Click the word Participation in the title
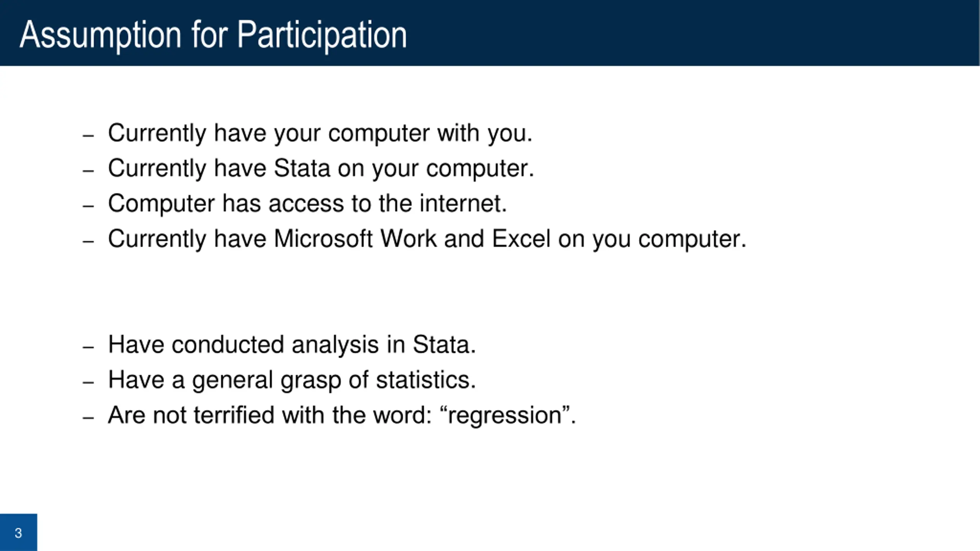Screen dimensions: 980x551 pos(322,35)
